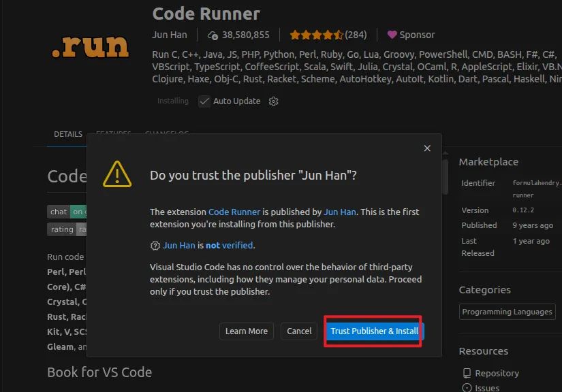The height and width of the screenshot is (392, 562).
Task: Click the dialog question heading text
Action: coord(253,176)
